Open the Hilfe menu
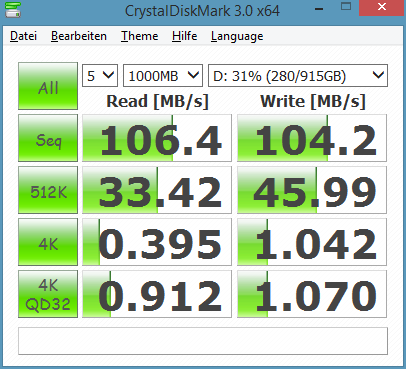This screenshot has width=406, height=369. coord(184,36)
